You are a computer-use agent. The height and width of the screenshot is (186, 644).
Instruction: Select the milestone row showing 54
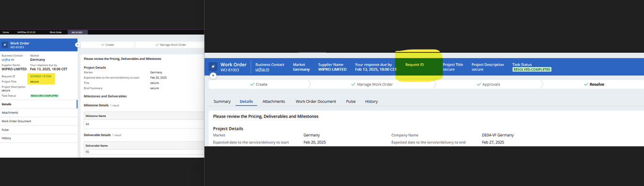click(144, 124)
